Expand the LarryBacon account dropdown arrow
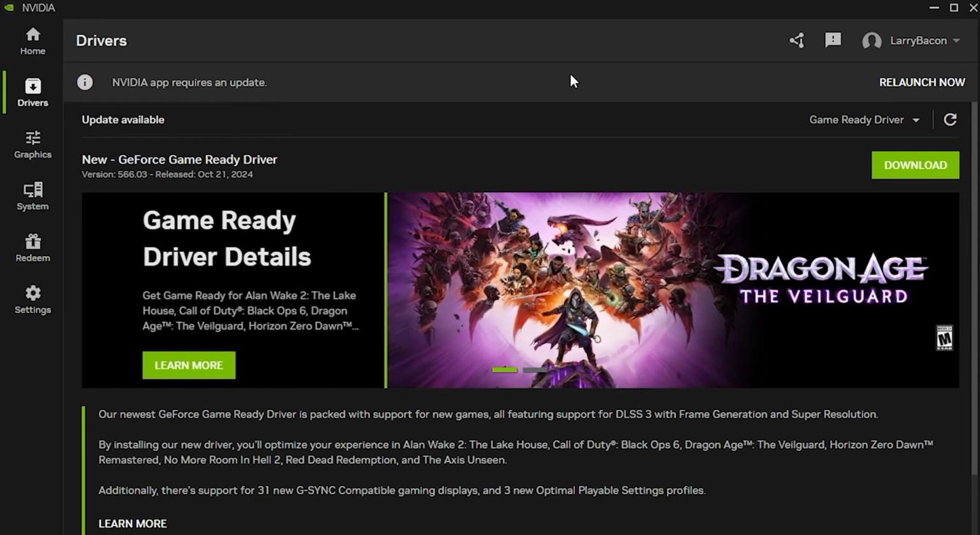This screenshot has width=980, height=535. pyautogui.click(x=956, y=41)
